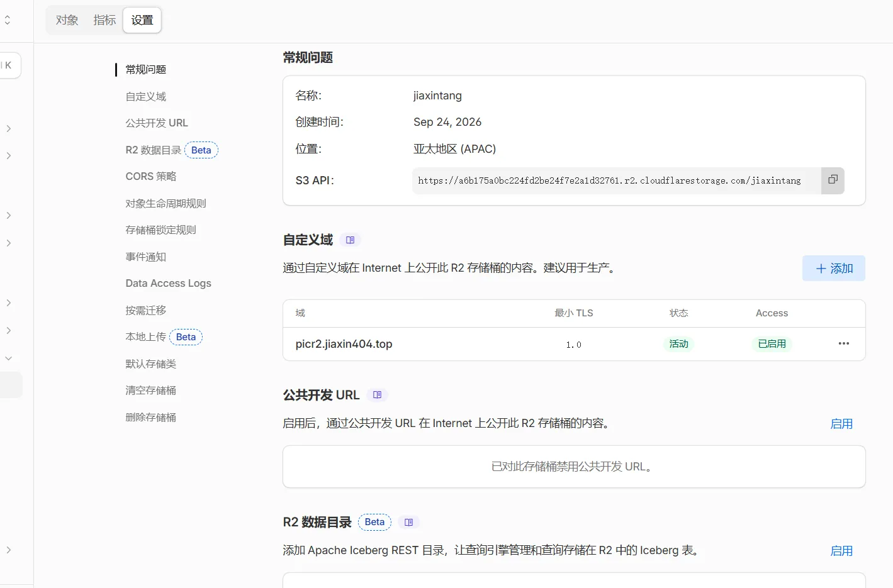Jump to 按需迁移 in settings nav
This screenshot has width=893, height=588.
(146, 310)
